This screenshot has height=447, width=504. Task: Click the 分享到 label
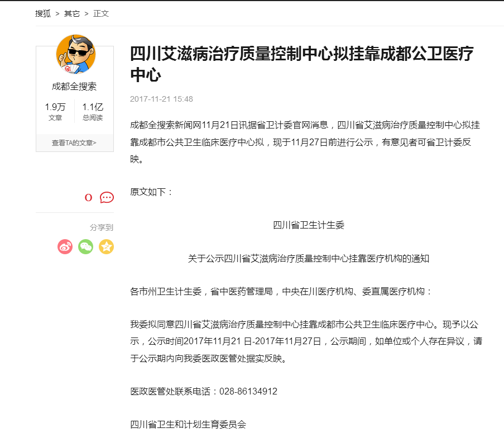coord(101,227)
